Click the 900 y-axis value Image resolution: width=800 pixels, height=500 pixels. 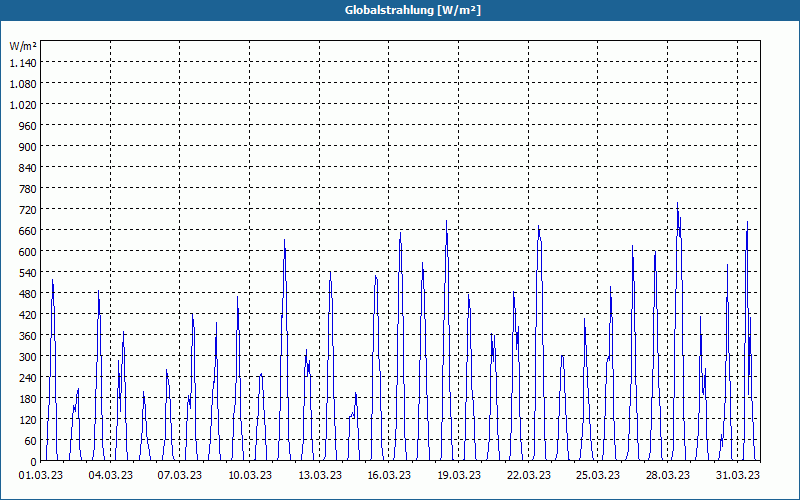(x=27, y=146)
